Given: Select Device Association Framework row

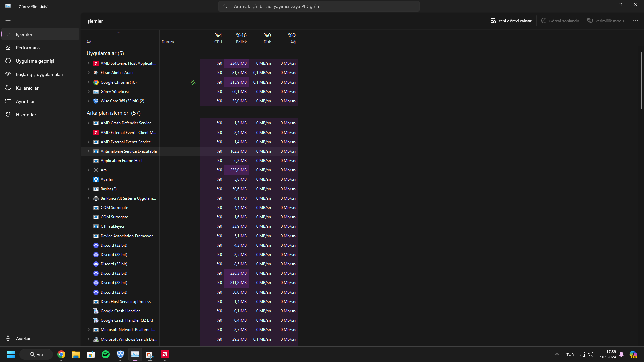Looking at the screenshot, I should pyautogui.click(x=189, y=236).
